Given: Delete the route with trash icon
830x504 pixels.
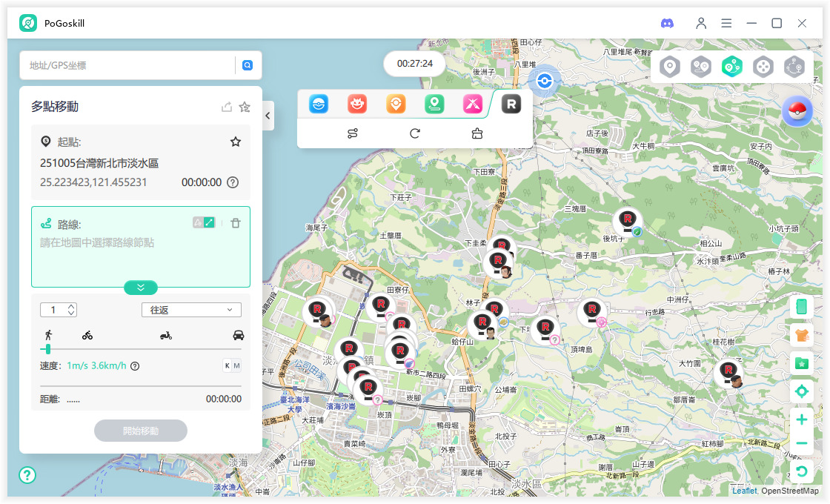Looking at the screenshot, I should 235,223.
